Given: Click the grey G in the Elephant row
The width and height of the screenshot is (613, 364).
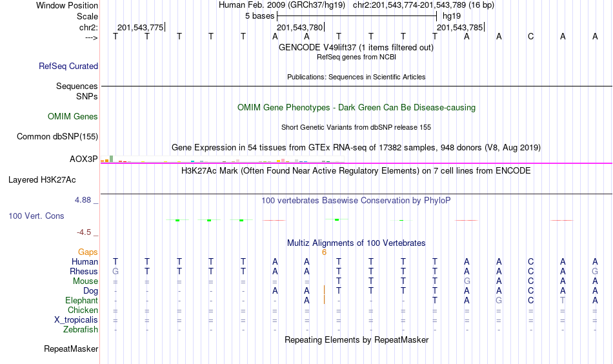Looking at the screenshot, I should [499, 300].
